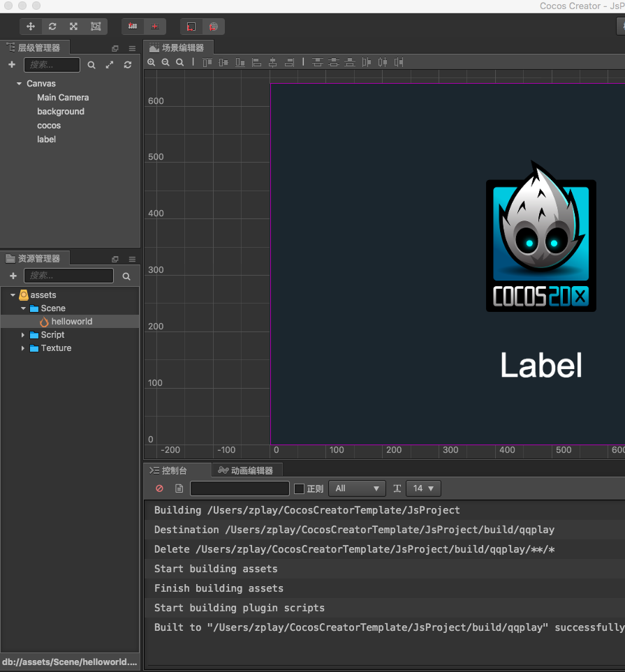Open 层级管理器 panel menu
Viewport: 625px width, 672px height.
(x=132, y=48)
